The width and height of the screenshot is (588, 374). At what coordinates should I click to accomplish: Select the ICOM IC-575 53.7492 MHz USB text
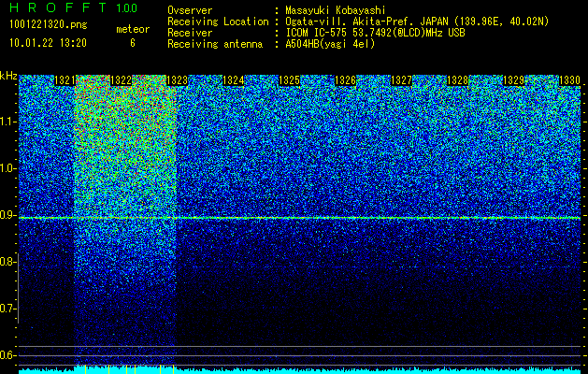pos(375,33)
